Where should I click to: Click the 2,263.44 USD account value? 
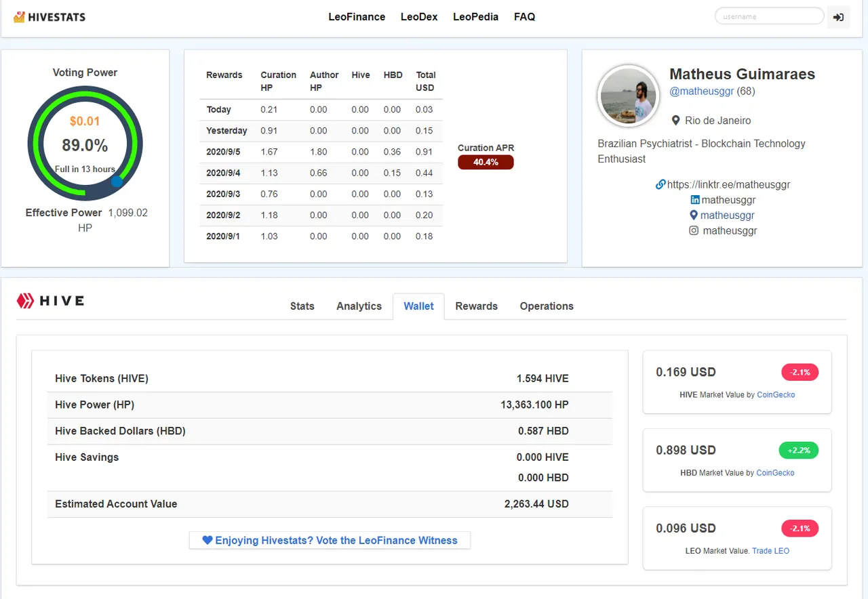tap(536, 504)
